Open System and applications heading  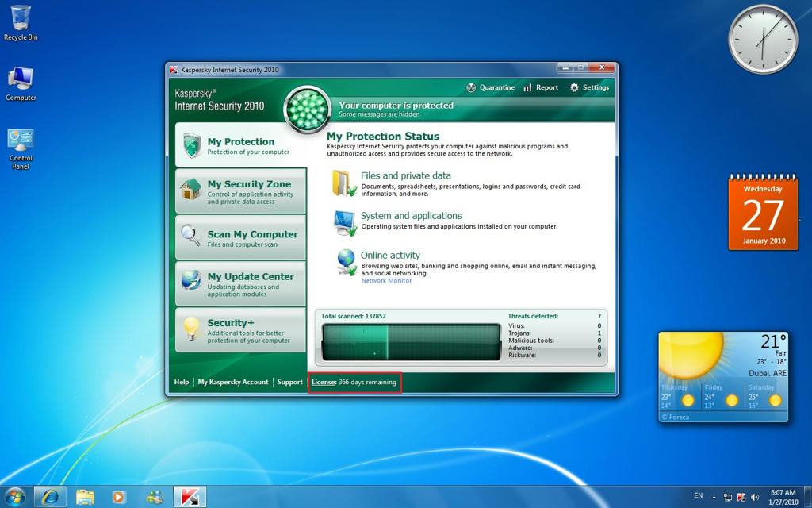412,216
